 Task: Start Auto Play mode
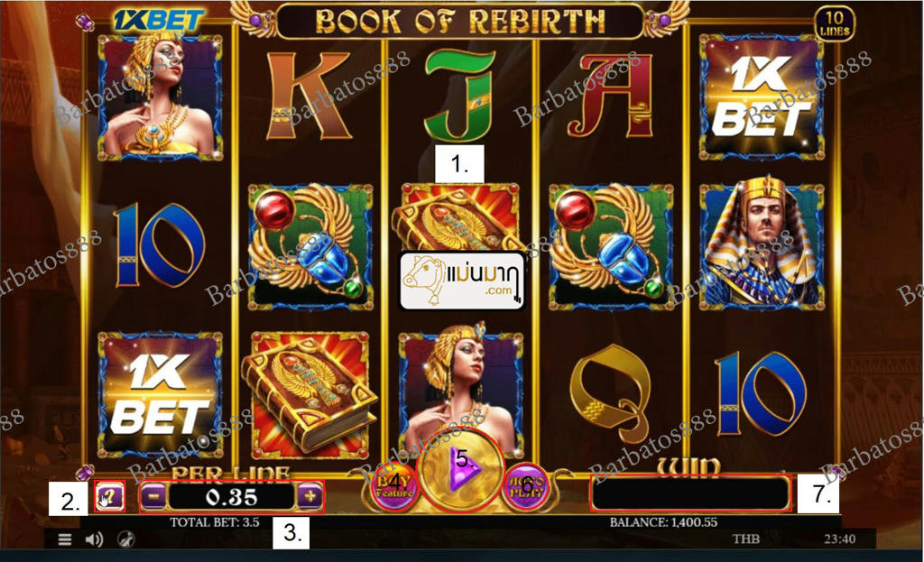pyautogui.click(x=526, y=486)
